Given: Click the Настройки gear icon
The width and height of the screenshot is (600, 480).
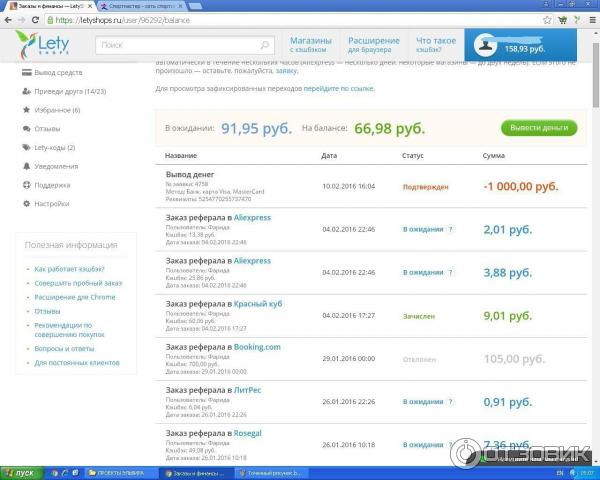Looking at the screenshot, I should tap(26, 204).
